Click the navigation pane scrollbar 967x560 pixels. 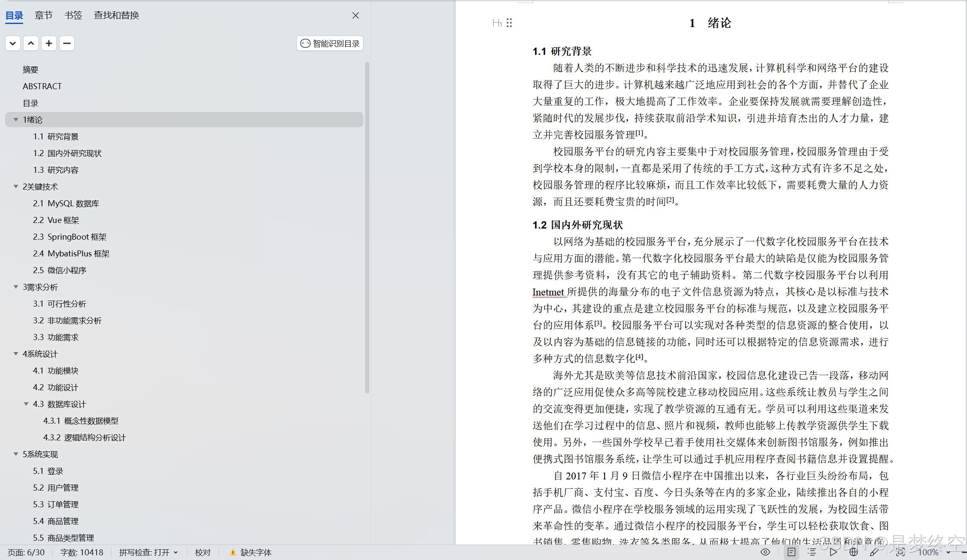(367, 227)
